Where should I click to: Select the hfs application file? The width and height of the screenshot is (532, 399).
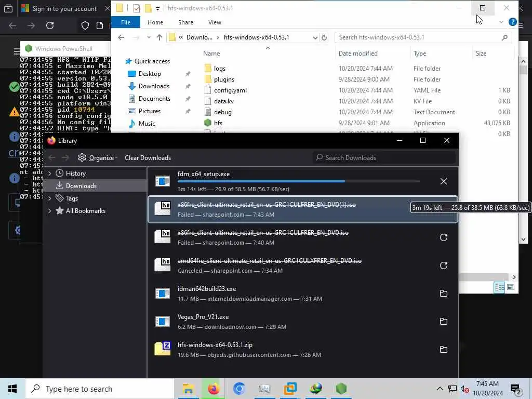[x=218, y=123]
